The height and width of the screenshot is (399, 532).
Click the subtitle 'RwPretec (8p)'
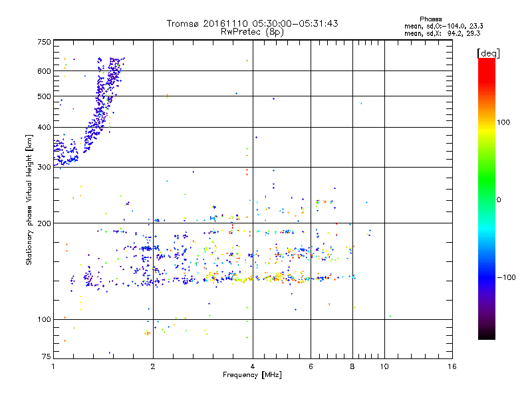pos(252,32)
